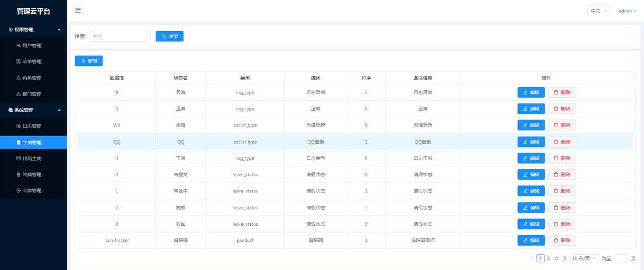Delete the 追踪器 product row
Viewport: 644px width, 270px height.
pyautogui.click(x=562, y=241)
